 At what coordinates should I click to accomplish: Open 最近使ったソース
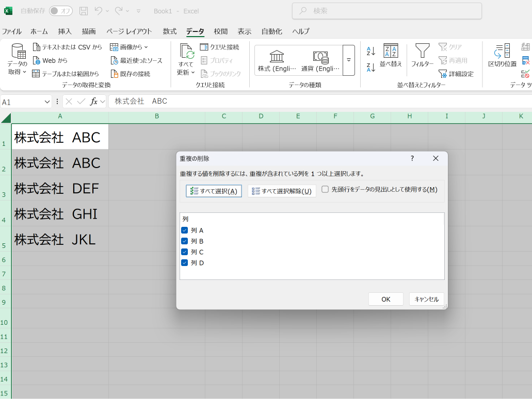pyautogui.click(x=136, y=60)
